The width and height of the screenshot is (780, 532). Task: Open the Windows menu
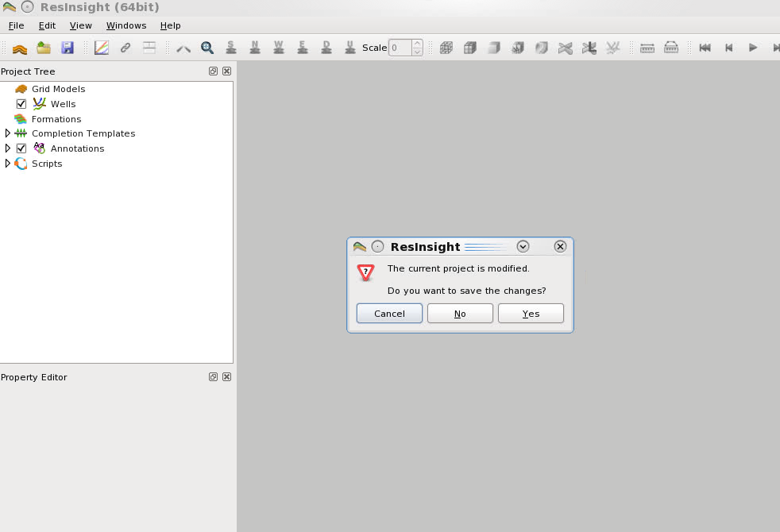(125, 25)
